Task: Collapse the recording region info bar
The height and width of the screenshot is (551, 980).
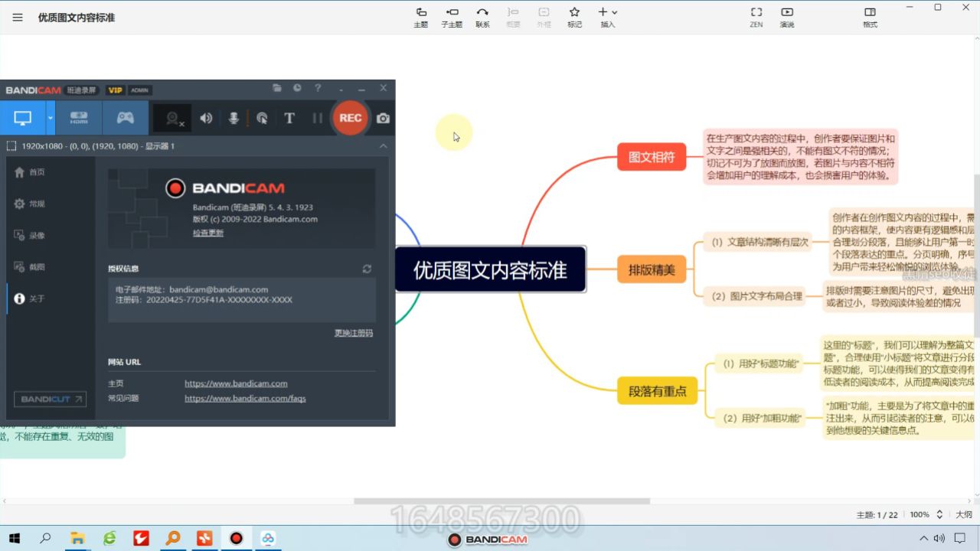Action: [x=383, y=146]
